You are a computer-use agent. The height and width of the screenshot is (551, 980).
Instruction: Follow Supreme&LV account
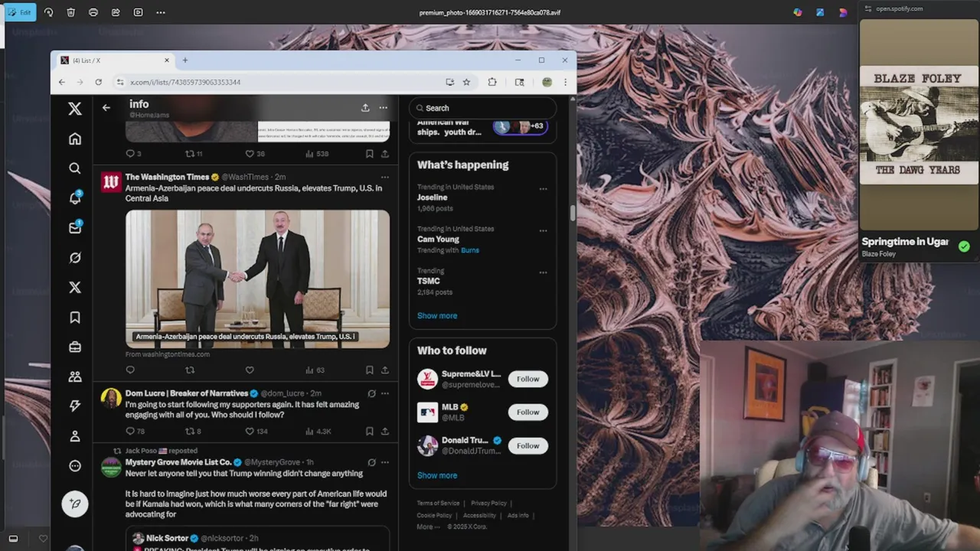point(528,379)
